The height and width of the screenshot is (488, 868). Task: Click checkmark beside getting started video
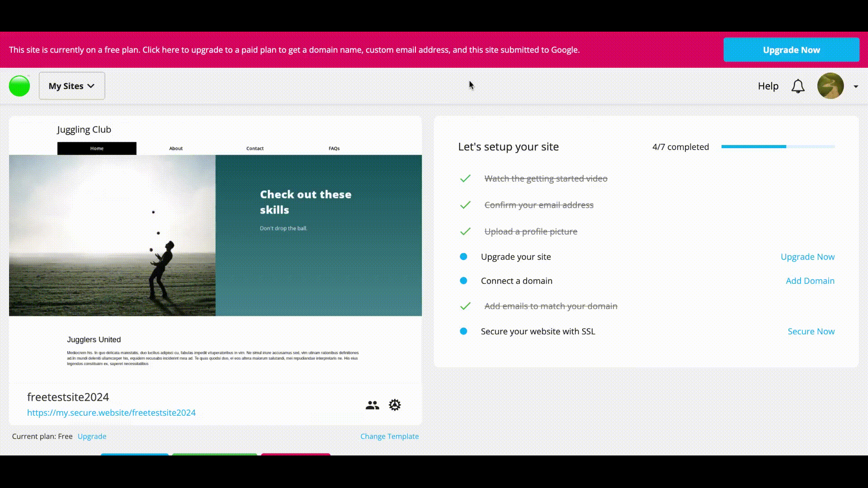[x=465, y=178]
